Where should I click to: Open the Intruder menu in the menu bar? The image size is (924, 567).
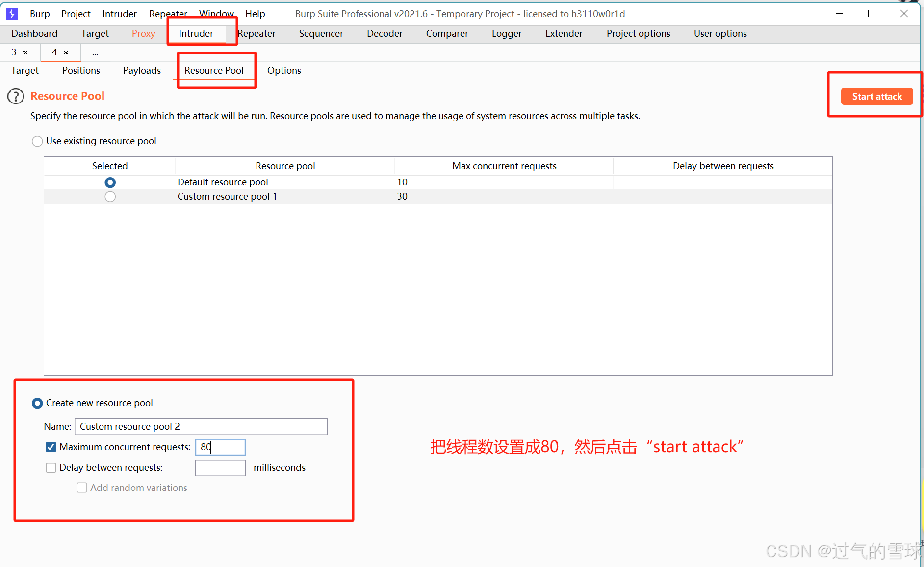119,14
